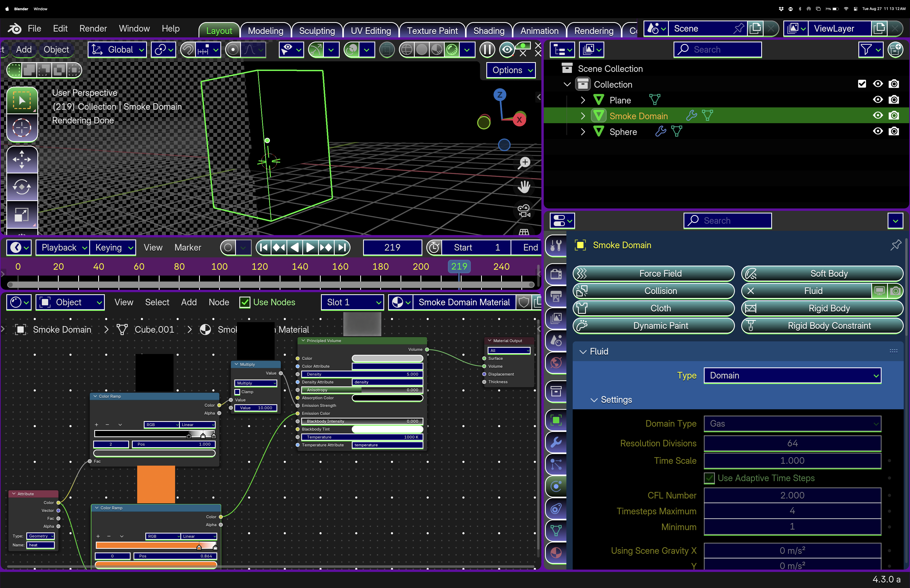Screen dimensions: 910x588
Task: Uncheck Collection exclude checkbox
Action: pyautogui.click(x=862, y=84)
